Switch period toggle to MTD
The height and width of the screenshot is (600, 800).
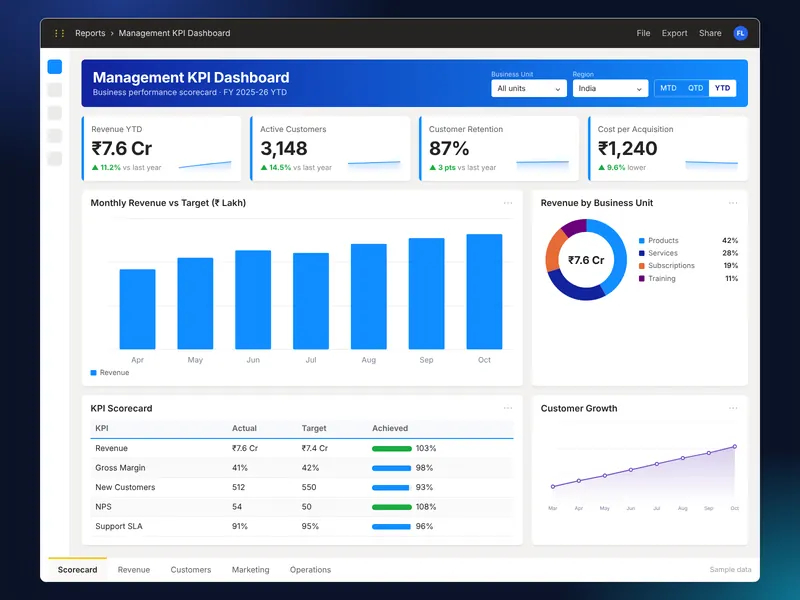pos(668,88)
